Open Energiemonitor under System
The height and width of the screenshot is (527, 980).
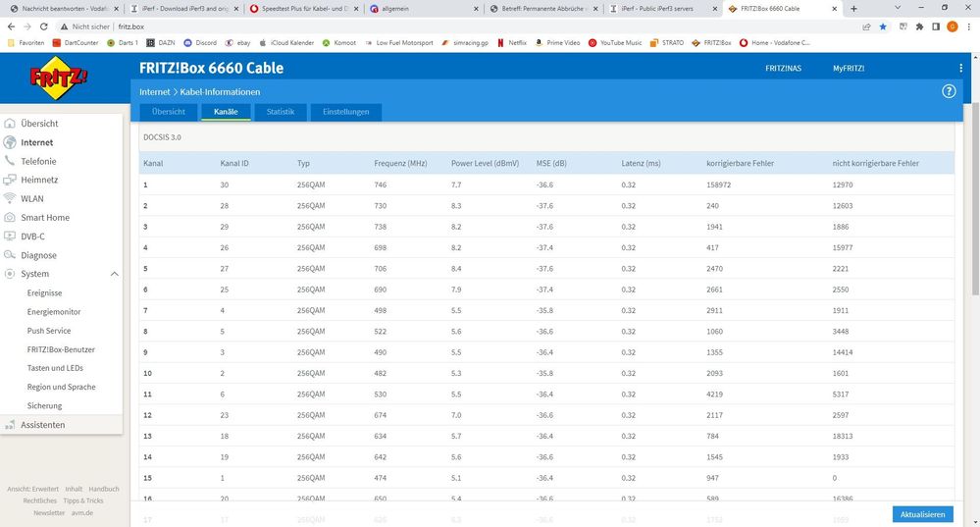54,311
